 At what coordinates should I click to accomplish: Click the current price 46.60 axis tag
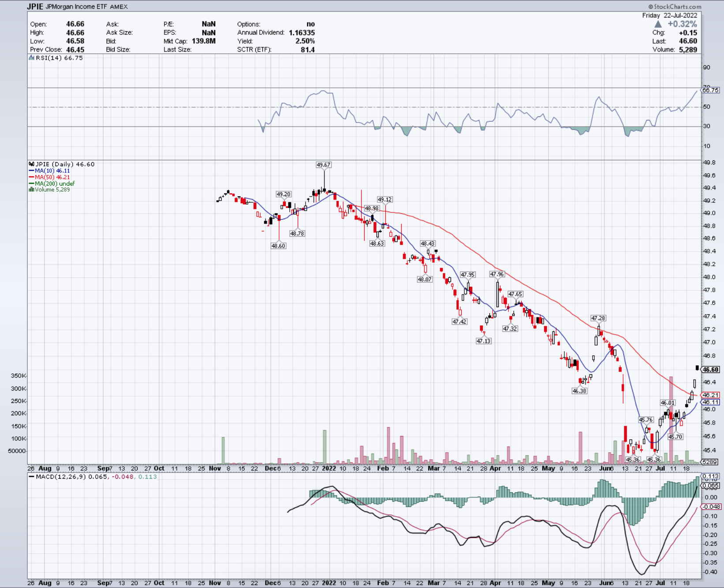coord(711,369)
